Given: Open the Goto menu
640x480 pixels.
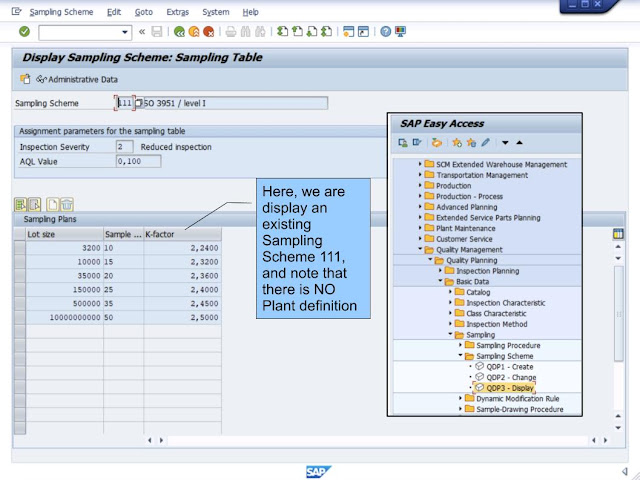Looking at the screenshot, I should click(144, 12).
